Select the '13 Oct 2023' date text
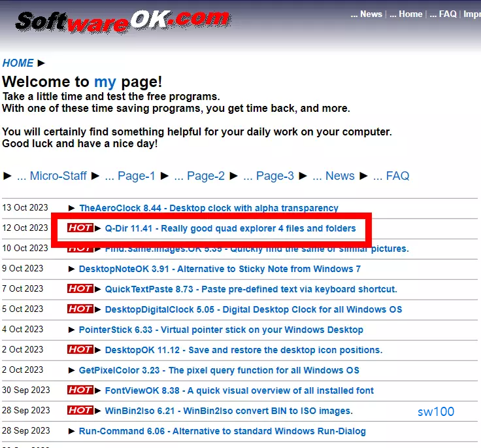Screen dimensions: 481x448 (25, 207)
